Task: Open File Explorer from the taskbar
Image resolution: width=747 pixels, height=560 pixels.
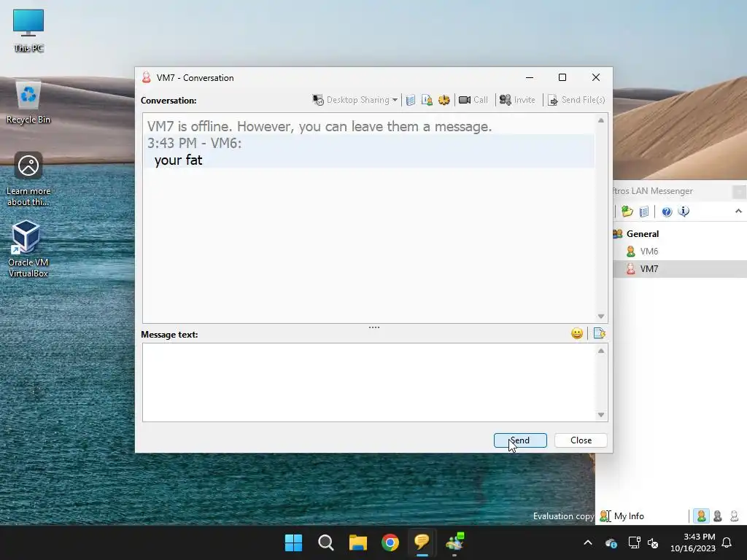Action: coord(357,542)
